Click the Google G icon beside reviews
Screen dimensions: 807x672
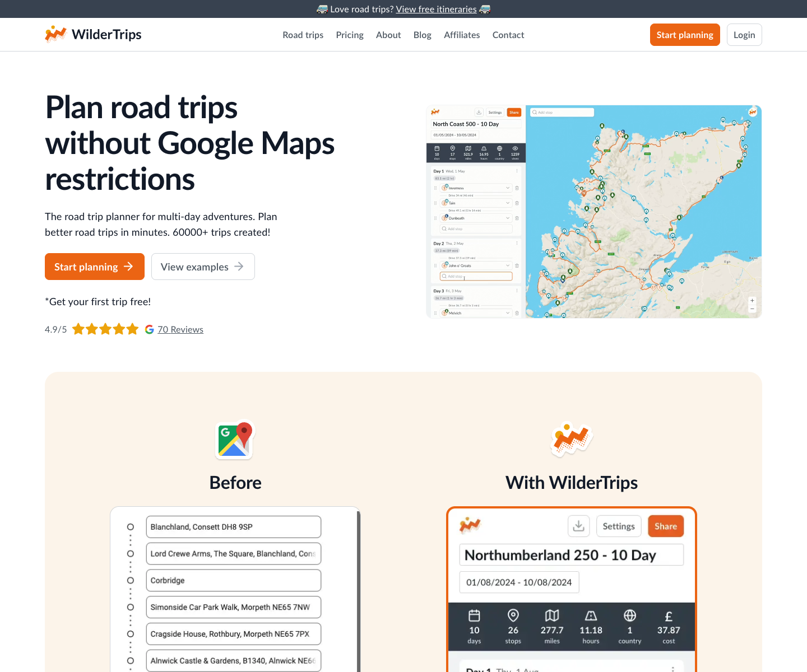point(149,329)
